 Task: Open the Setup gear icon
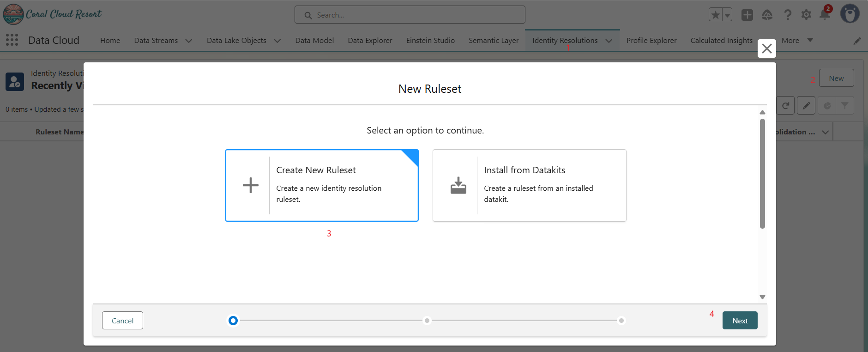click(806, 15)
